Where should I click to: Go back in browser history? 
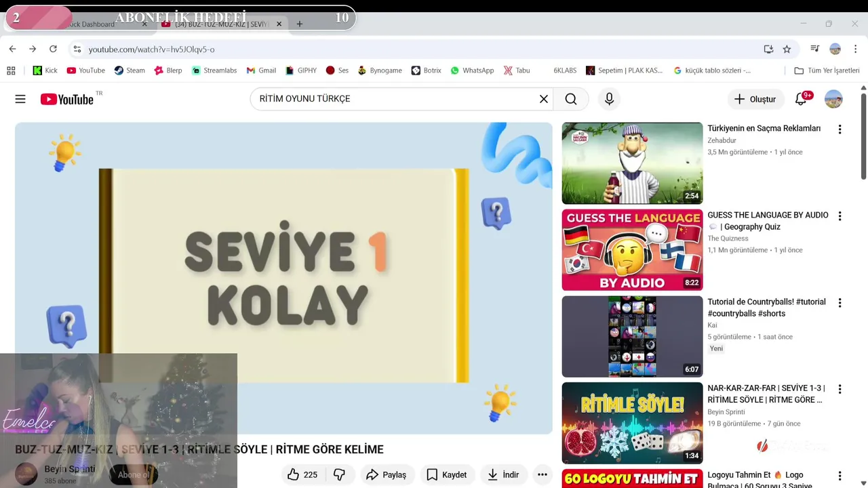(12, 49)
